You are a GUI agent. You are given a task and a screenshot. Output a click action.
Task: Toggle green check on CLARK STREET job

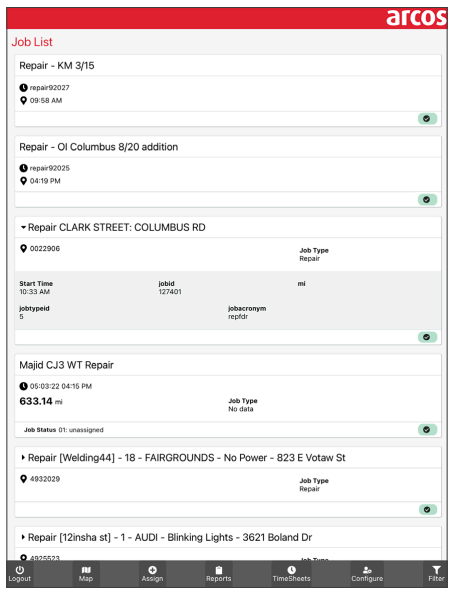[x=427, y=337]
